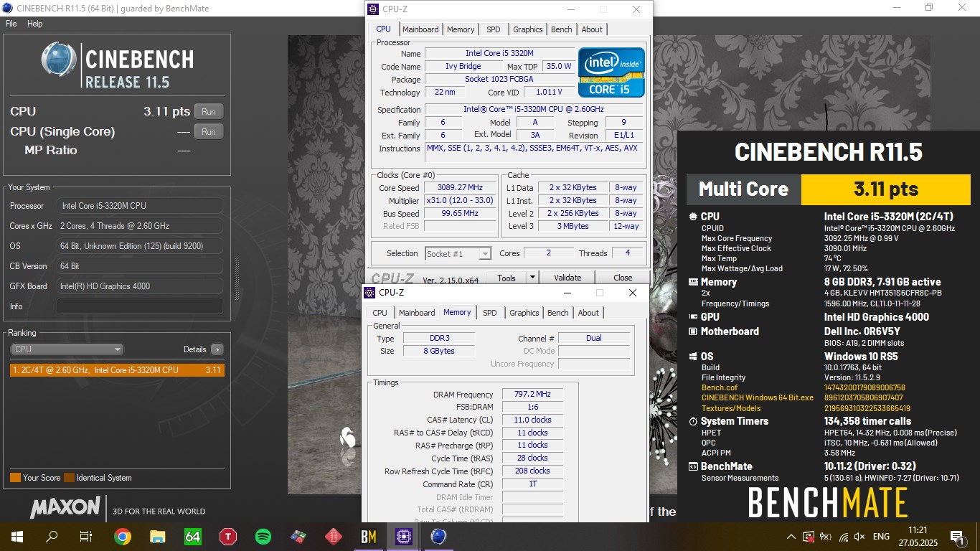
Task: Click the Tools button in CPU-Z
Action: tap(507, 278)
